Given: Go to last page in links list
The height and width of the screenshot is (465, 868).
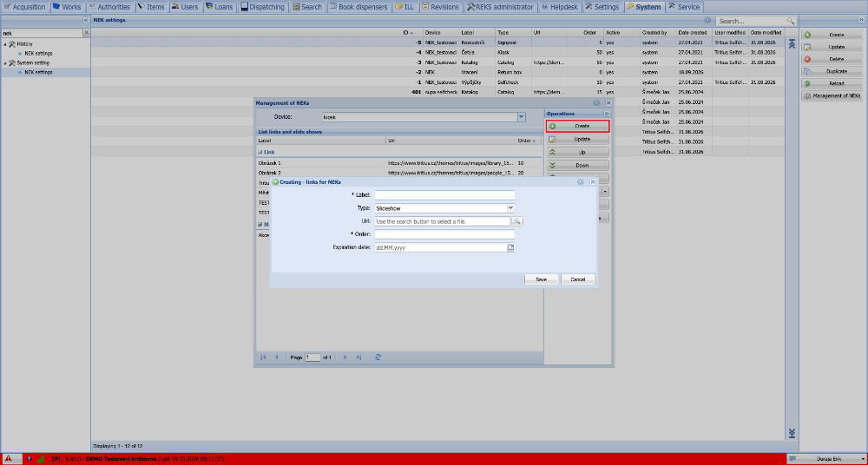Looking at the screenshot, I should tap(358, 357).
